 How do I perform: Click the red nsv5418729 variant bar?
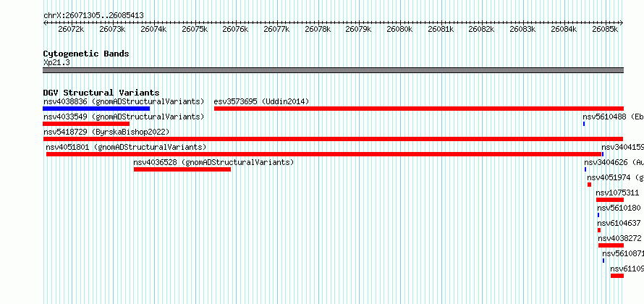pos(333,139)
